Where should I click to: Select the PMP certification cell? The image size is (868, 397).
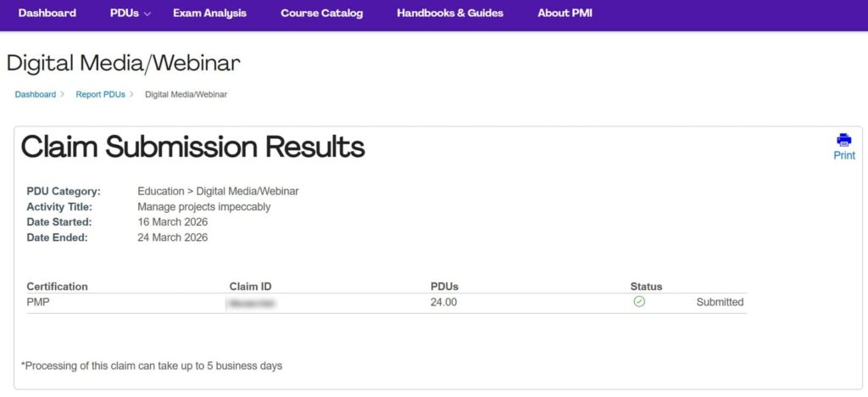39,302
